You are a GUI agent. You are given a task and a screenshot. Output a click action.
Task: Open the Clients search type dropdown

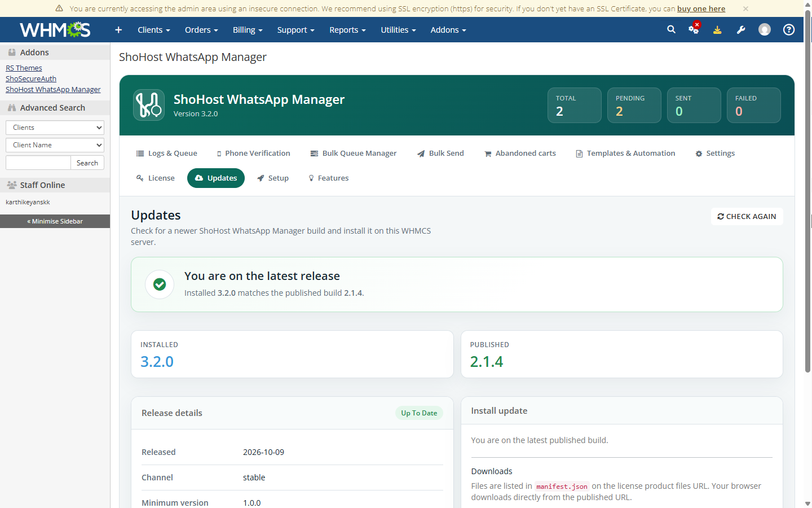pos(55,128)
